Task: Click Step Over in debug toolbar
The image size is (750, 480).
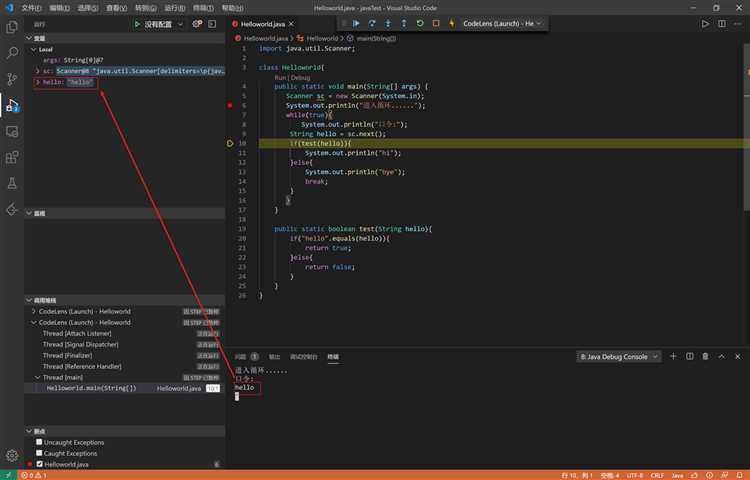Action: (372, 23)
